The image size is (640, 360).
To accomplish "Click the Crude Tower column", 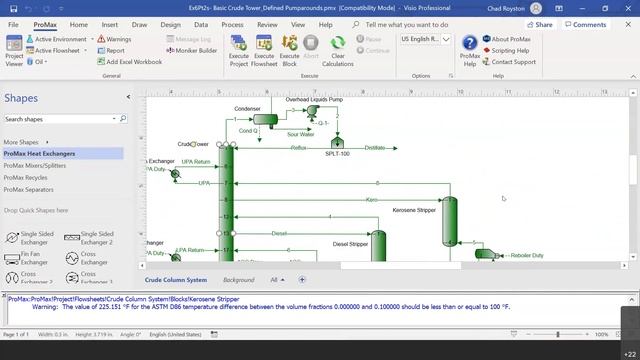I will point(226,203).
